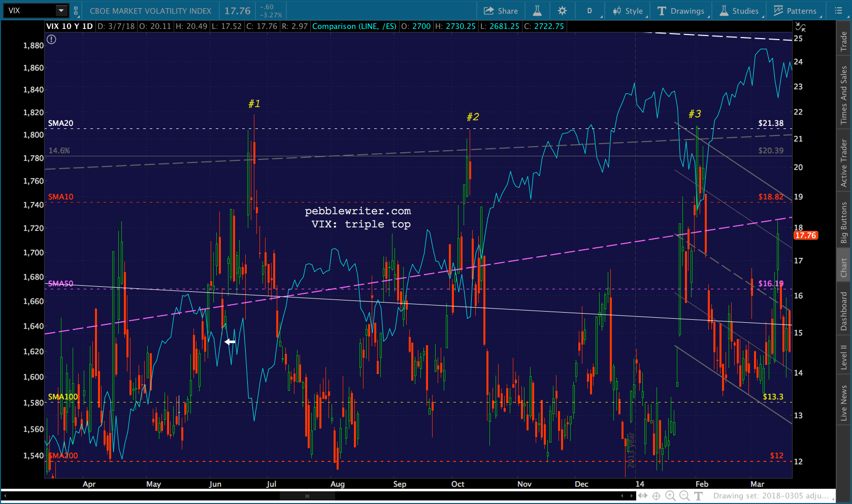This screenshot has width=852, height=504.
Task: Click the Share button
Action: click(501, 11)
